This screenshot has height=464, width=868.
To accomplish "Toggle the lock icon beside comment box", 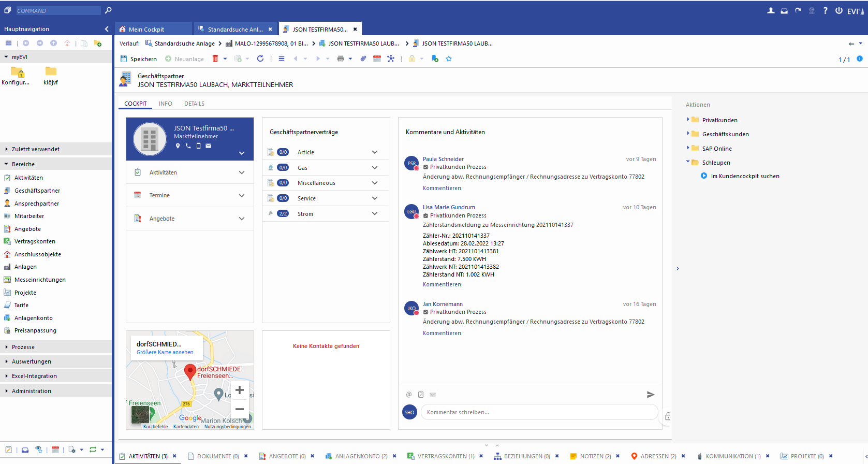I will (668, 416).
